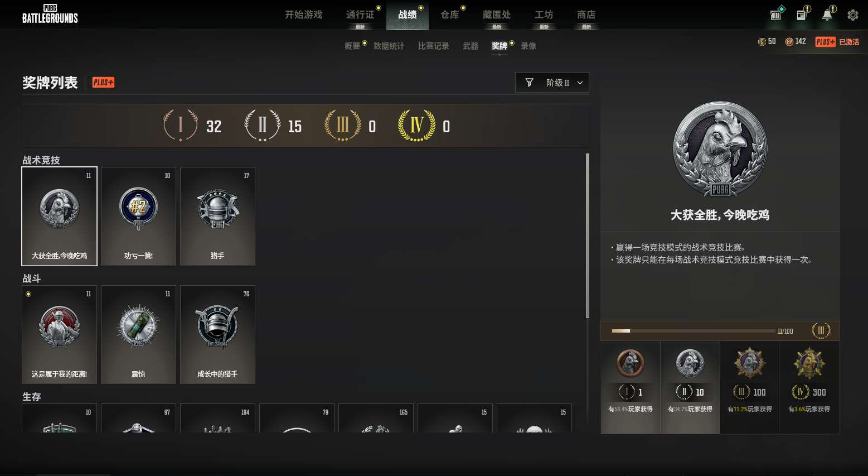Select the 功亏一篑! medal card
The height and width of the screenshot is (476, 868).
point(138,216)
